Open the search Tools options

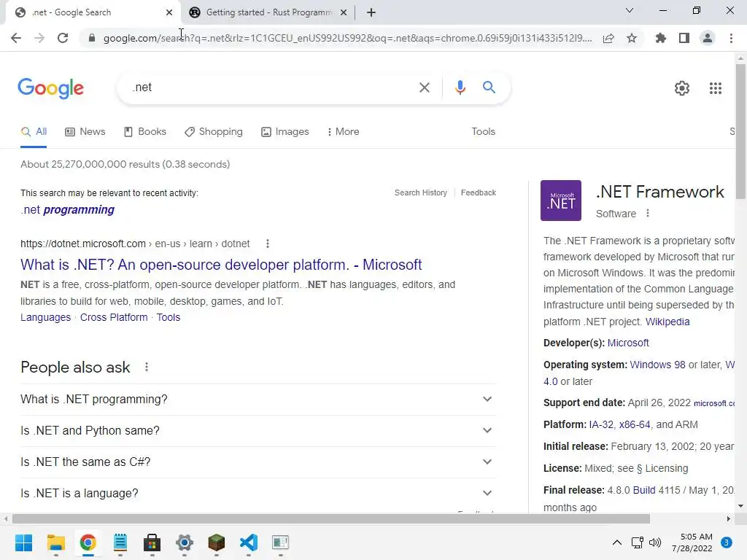pyautogui.click(x=483, y=132)
